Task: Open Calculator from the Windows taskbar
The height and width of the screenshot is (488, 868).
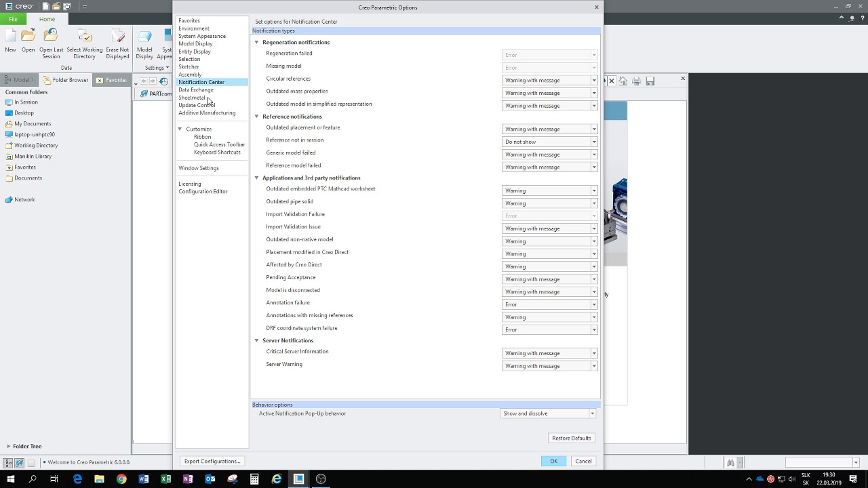Action: tap(254, 479)
